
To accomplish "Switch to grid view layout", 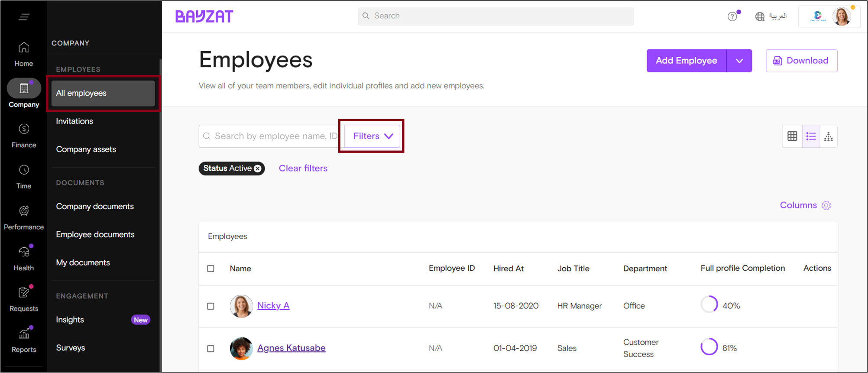I will pos(792,136).
